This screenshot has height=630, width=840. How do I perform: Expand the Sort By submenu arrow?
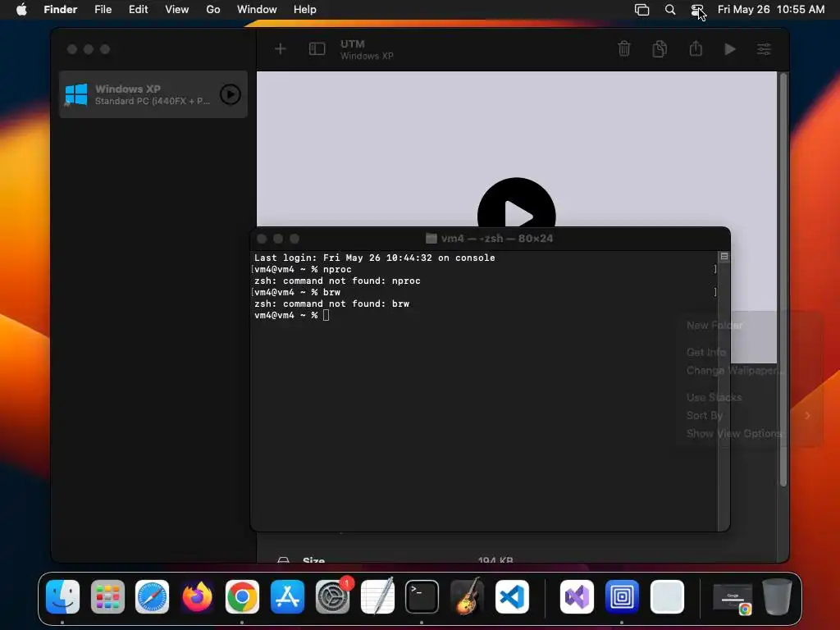808,415
